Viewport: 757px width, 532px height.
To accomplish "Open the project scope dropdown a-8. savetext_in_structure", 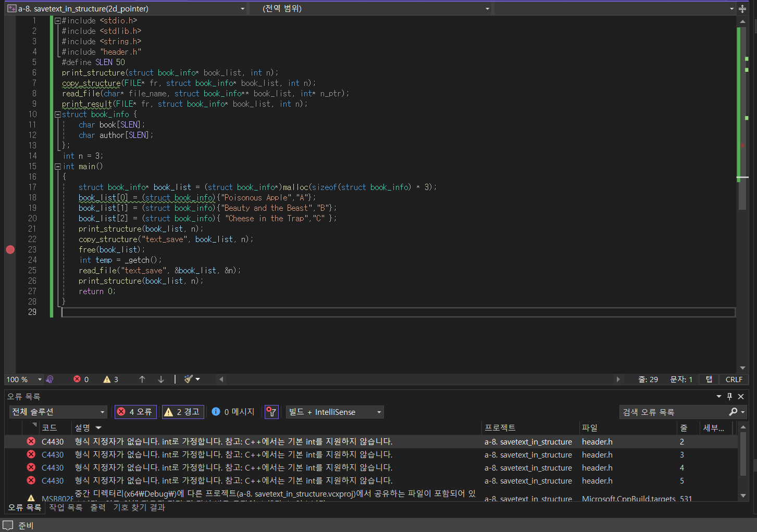I will click(127, 9).
